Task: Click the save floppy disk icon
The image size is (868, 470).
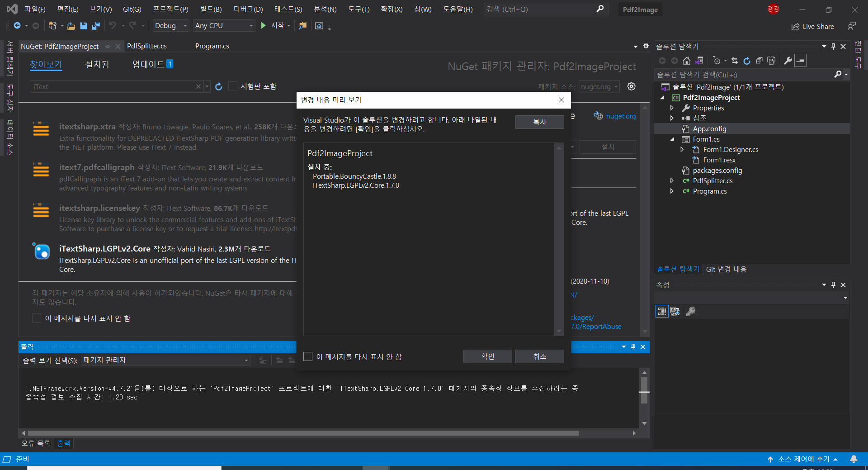Action: [x=84, y=26]
